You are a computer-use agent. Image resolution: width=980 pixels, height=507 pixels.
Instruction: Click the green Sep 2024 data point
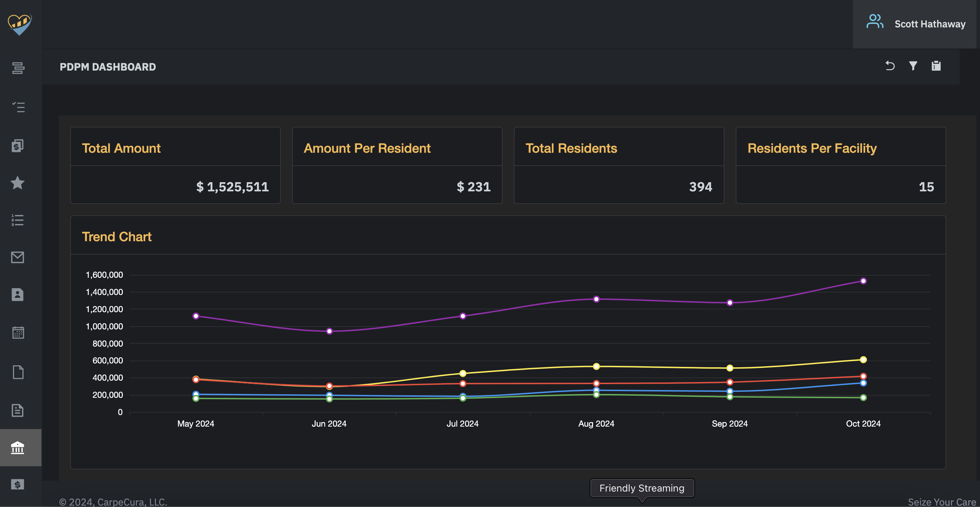click(x=730, y=397)
